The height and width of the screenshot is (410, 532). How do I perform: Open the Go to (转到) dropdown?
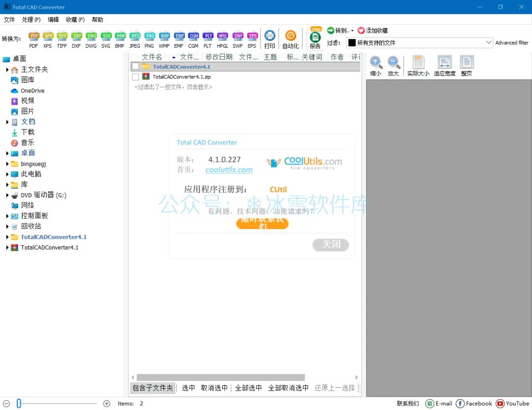click(x=340, y=31)
